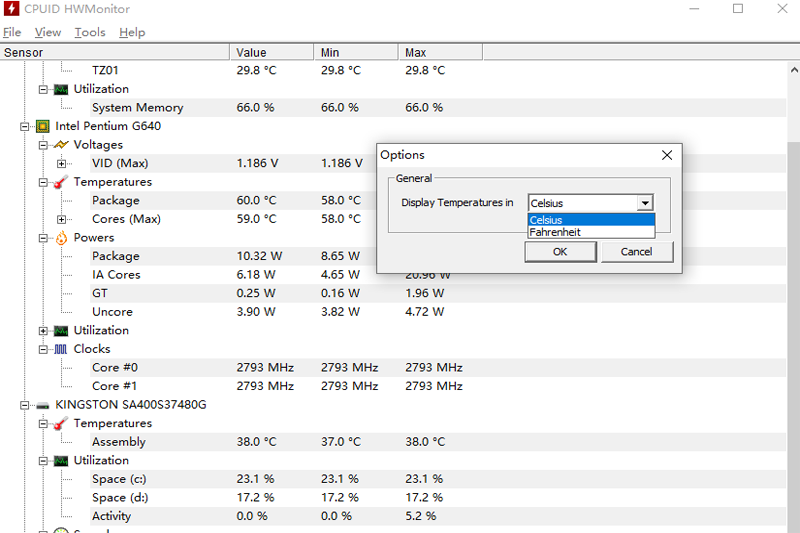Confirm Options dialog with OK
Screen dimensions: 800x533
(x=560, y=252)
